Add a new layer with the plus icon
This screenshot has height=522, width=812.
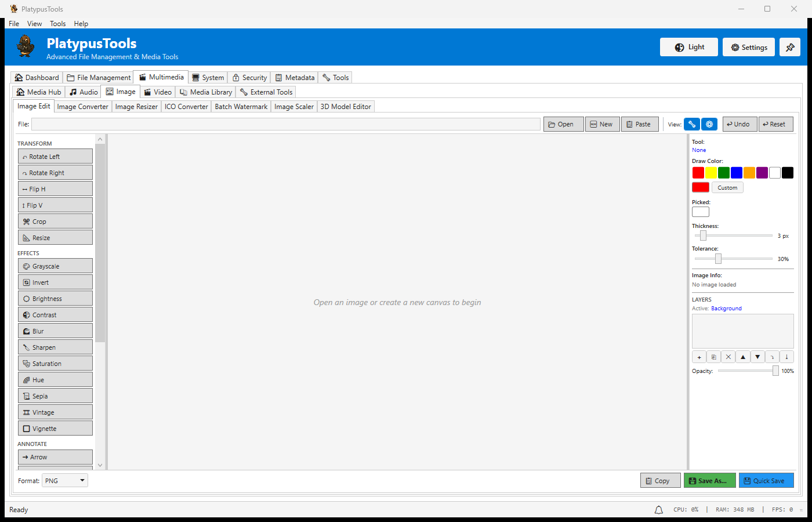point(699,357)
